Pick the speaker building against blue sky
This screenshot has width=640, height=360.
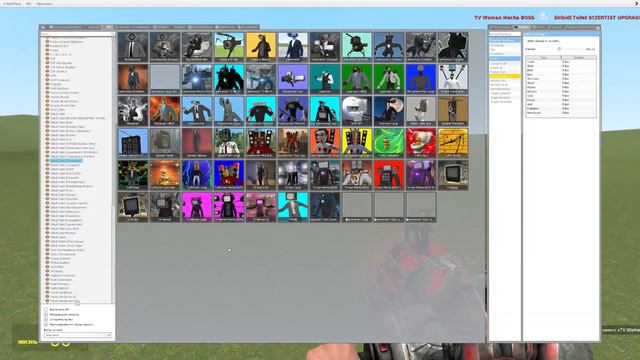[x=133, y=143]
